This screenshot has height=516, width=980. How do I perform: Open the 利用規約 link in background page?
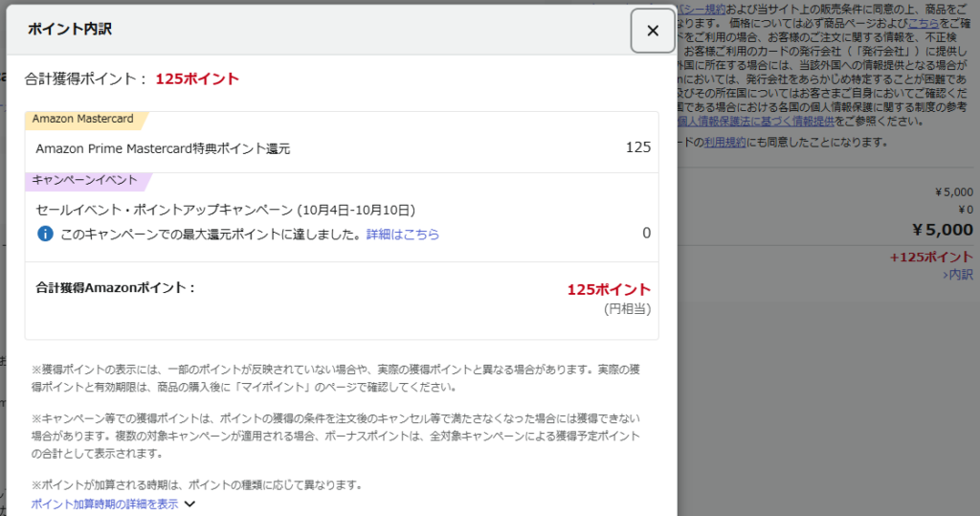(x=723, y=142)
